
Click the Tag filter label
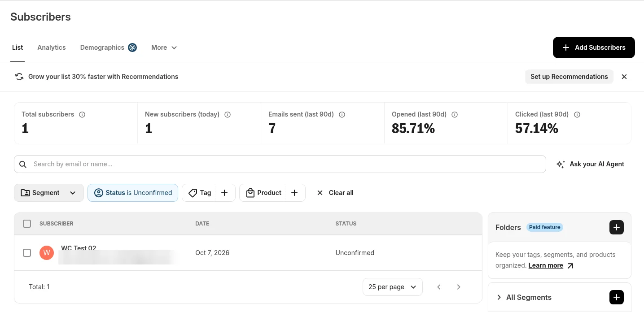(206, 193)
